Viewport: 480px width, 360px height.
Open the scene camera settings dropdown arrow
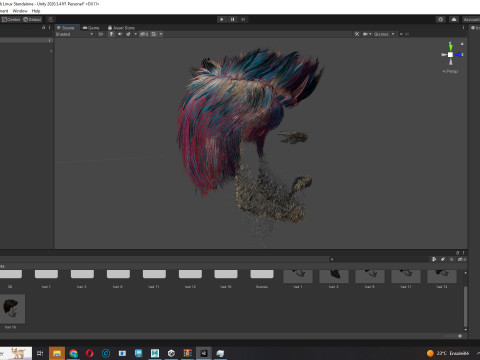tap(370, 34)
